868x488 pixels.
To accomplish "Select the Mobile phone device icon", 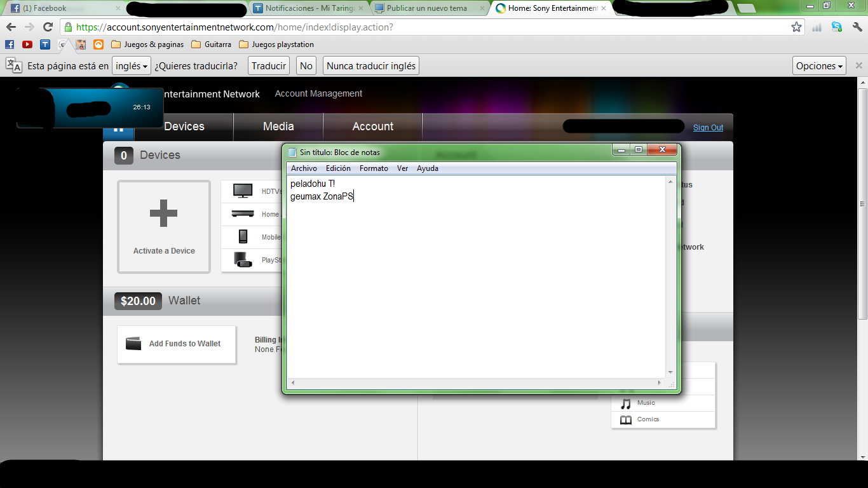I will click(243, 236).
